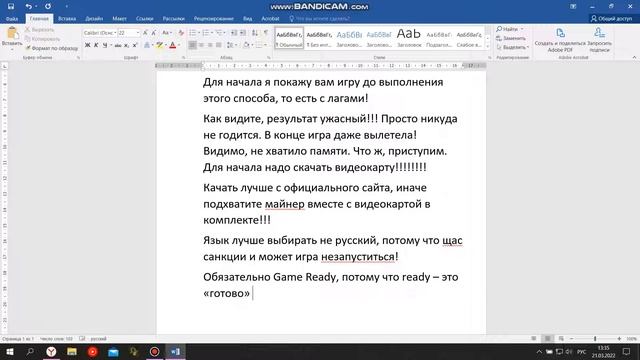
Task: Click the red font color A button
Action: [x=173, y=45]
